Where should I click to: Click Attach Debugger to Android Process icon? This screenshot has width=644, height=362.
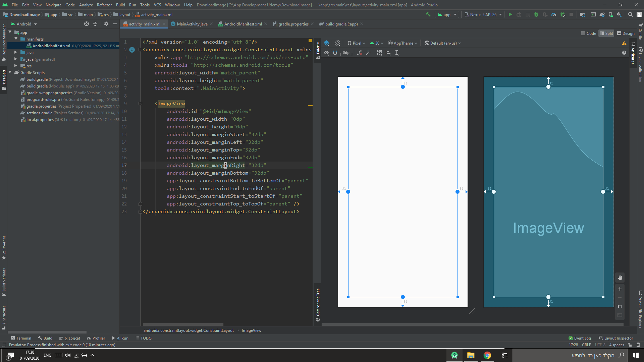[563, 14]
